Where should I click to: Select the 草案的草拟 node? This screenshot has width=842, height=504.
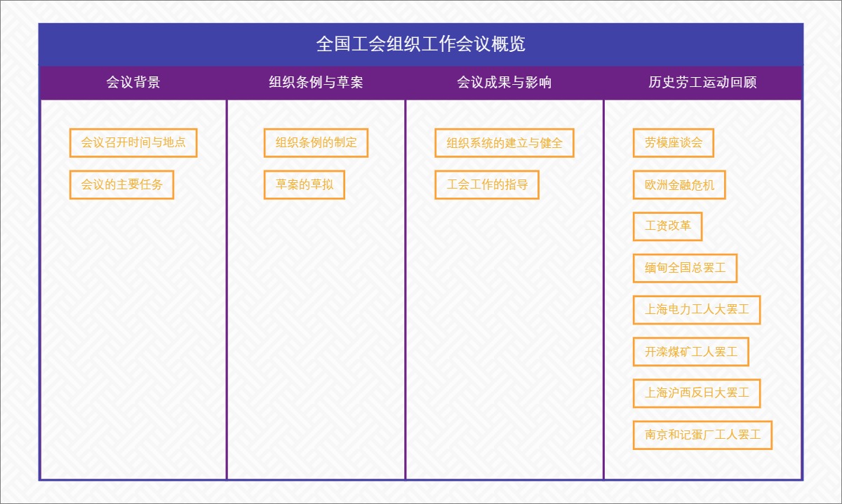tap(305, 185)
